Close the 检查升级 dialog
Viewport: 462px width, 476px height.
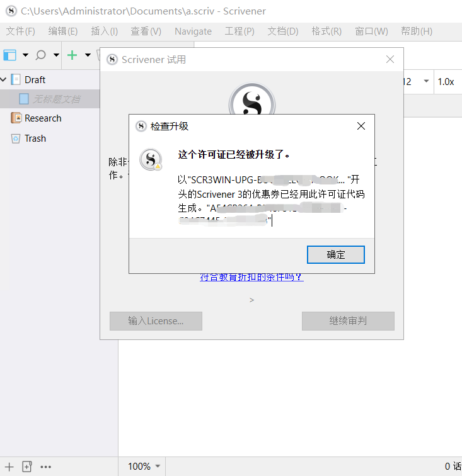[361, 126]
